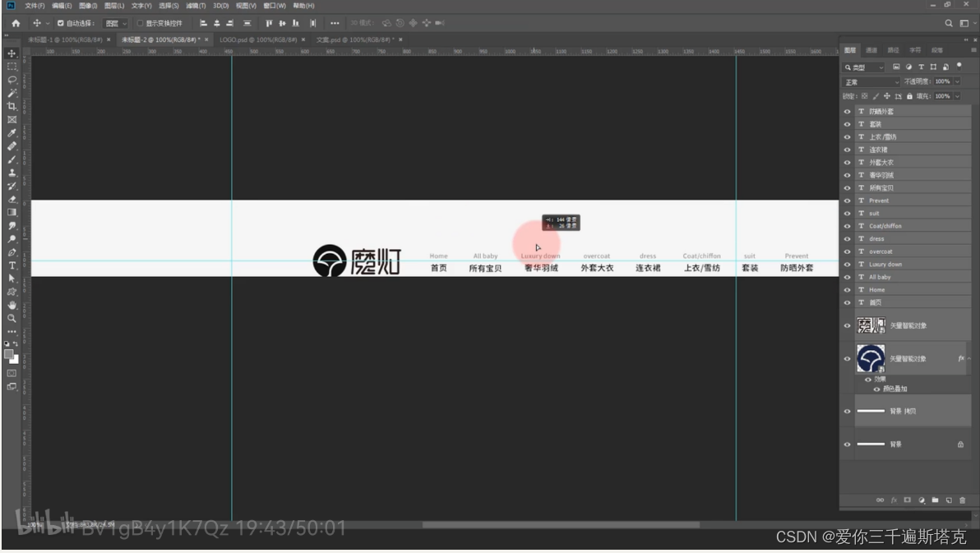Select the Magic Wand tool
This screenshot has height=553, width=980.
coord(12,93)
